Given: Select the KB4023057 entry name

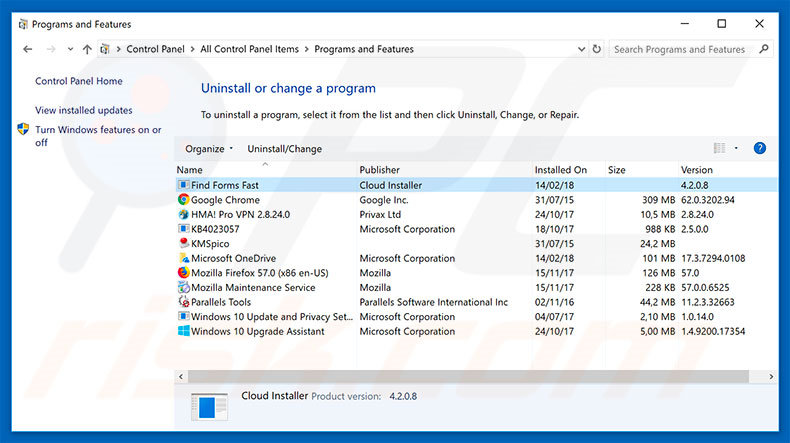Looking at the screenshot, I should [215, 229].
